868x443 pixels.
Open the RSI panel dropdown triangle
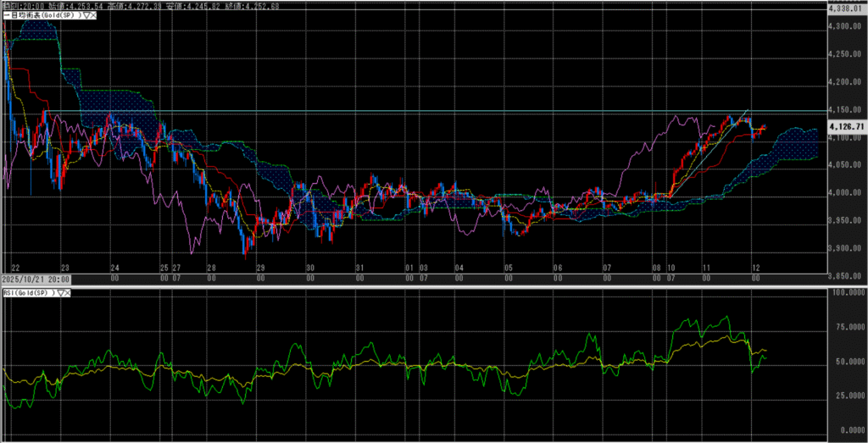pyautogui.click(x=61, y=292)
